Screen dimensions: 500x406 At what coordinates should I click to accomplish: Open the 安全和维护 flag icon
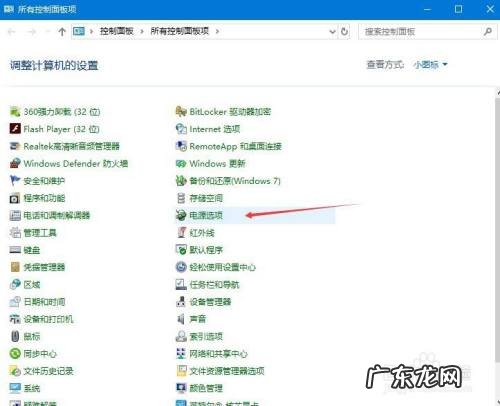tap(15, 181)
